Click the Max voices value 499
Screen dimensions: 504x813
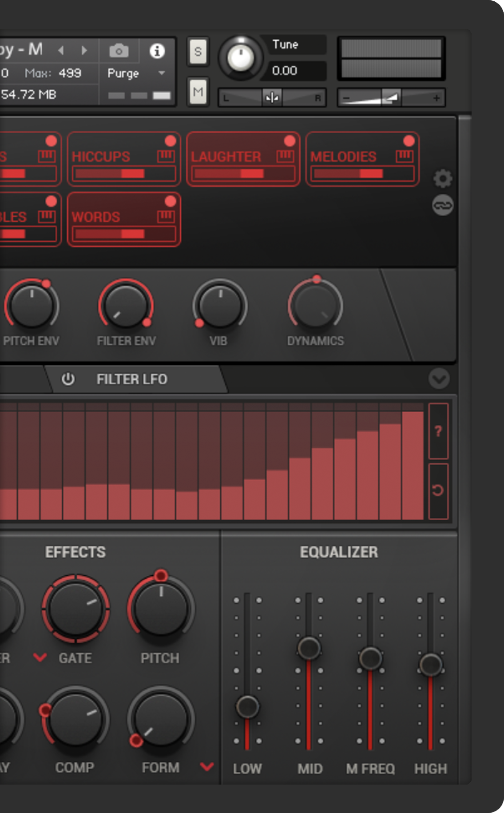pos(70,73)
